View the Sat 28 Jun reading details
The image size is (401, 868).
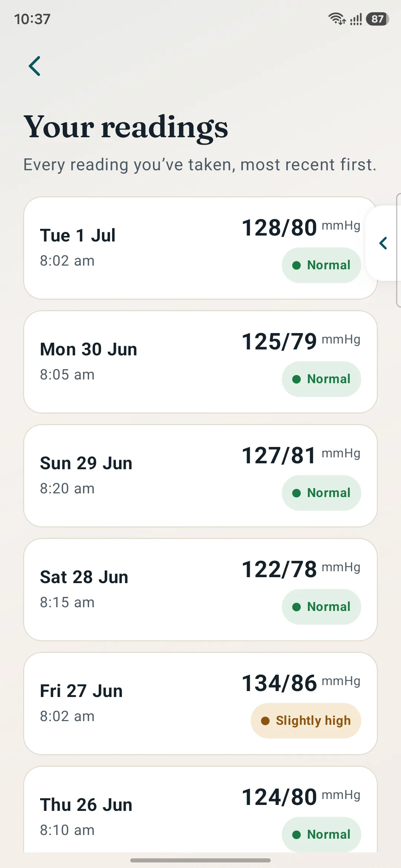point(200,590)
